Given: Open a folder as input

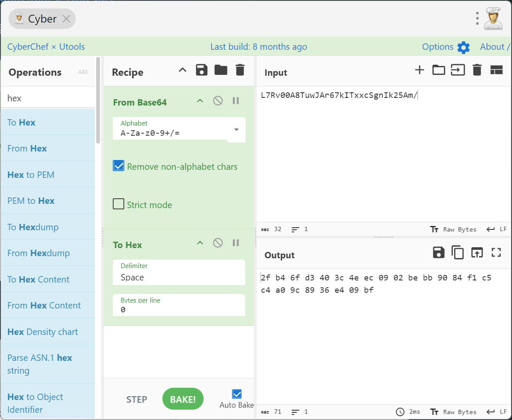Looking at the screenshot, I should coord(439,70).
